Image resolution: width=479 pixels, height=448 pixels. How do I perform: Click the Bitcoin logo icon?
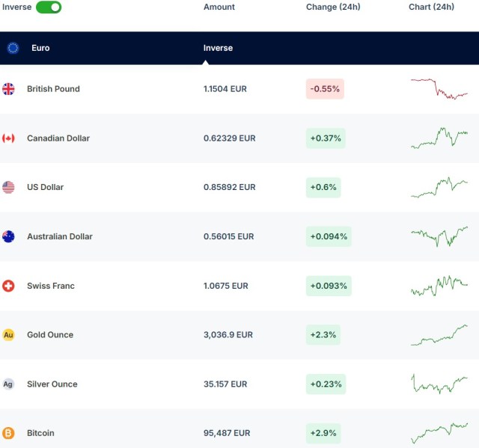tap(8, 433)
